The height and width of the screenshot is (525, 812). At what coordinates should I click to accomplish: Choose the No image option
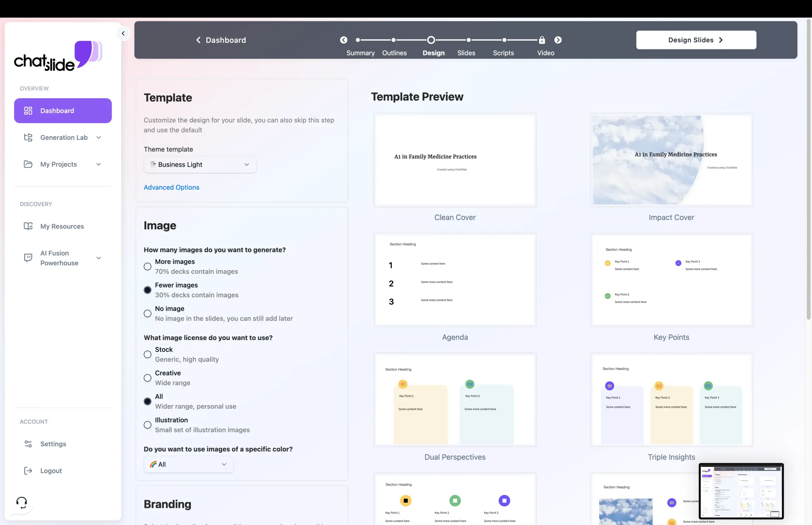147,313
